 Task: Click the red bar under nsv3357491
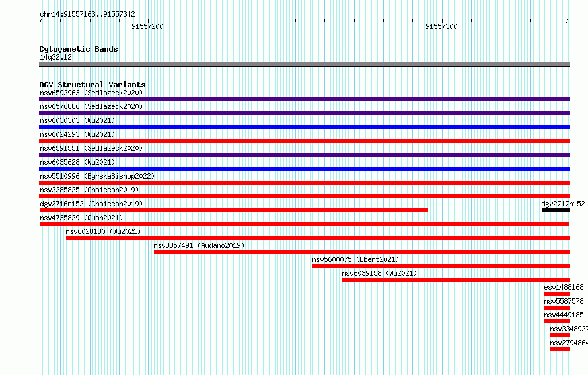coord(361,252)
